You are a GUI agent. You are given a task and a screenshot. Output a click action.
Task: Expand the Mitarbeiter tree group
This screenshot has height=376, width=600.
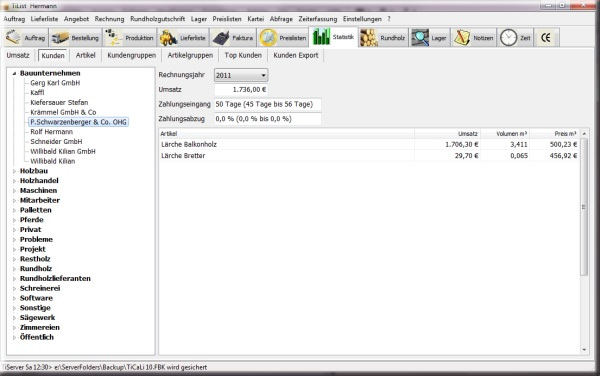pyautogui.click(x=14, y=200)
